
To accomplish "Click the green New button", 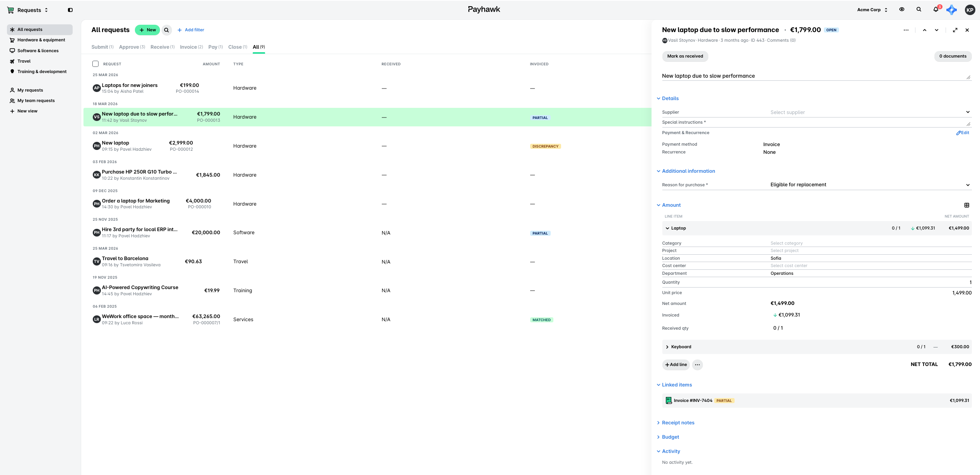I will click(147, 30).
